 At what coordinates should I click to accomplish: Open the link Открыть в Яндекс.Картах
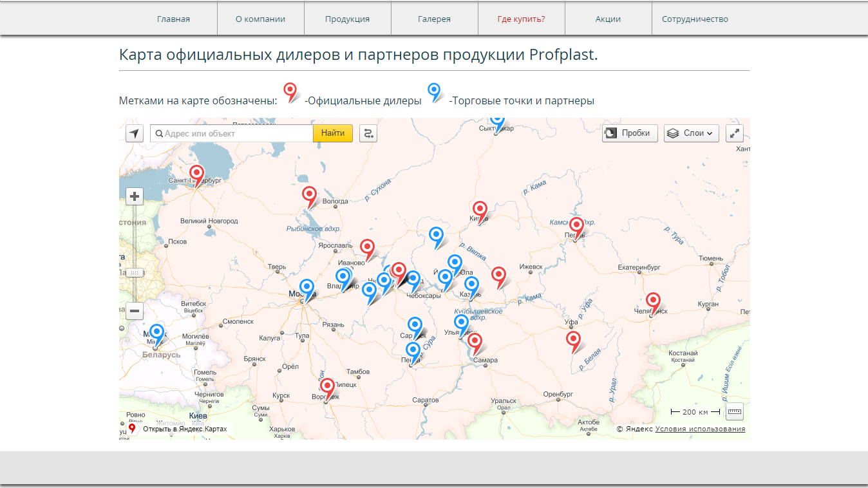(185, 429)
